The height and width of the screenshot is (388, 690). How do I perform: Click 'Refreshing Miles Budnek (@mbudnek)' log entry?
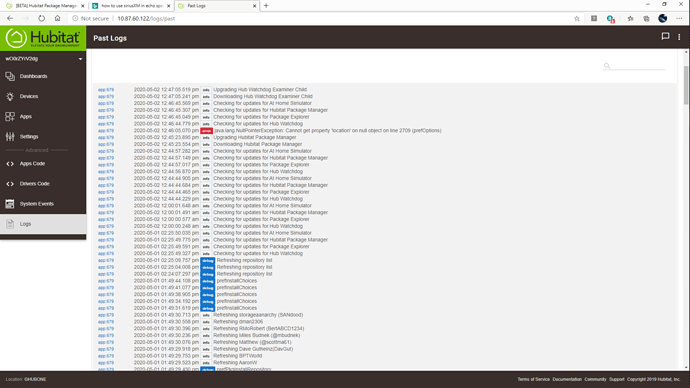click(257, 335)
